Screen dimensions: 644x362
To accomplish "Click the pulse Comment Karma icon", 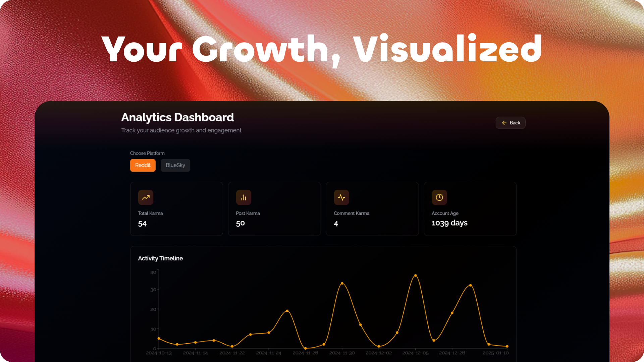I will (341, 197).
